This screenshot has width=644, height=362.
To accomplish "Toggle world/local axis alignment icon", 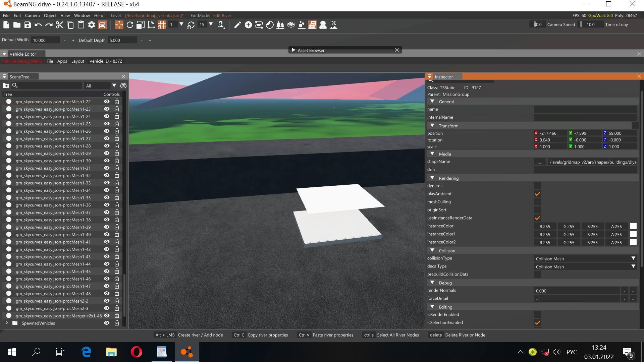I will point(151,25).
